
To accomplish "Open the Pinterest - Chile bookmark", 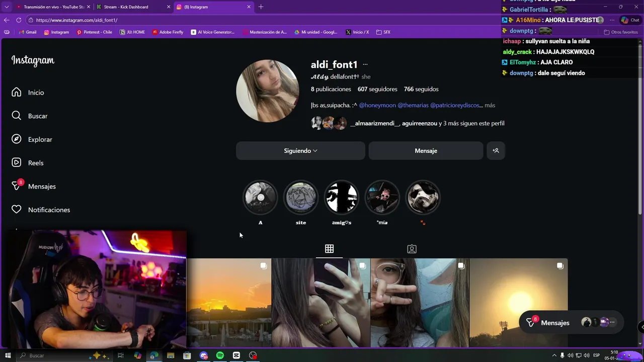I will coord(94,32).
